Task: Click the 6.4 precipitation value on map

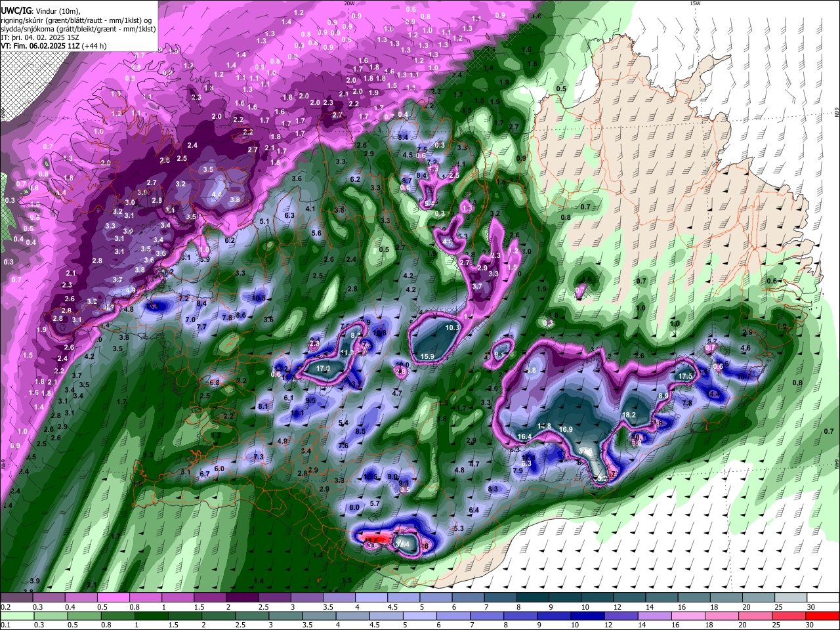Action: pos(474,510)
